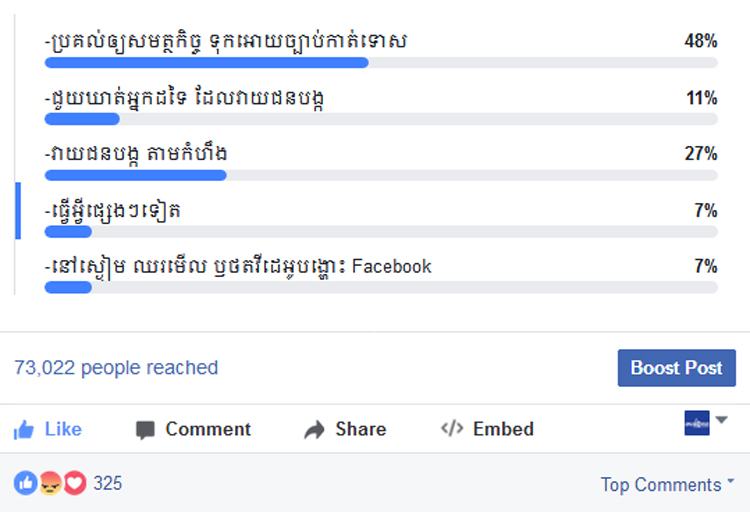The image size is (750, 512).
Task: Open the 73,022 people reached link
Action: tap(116, 368)
